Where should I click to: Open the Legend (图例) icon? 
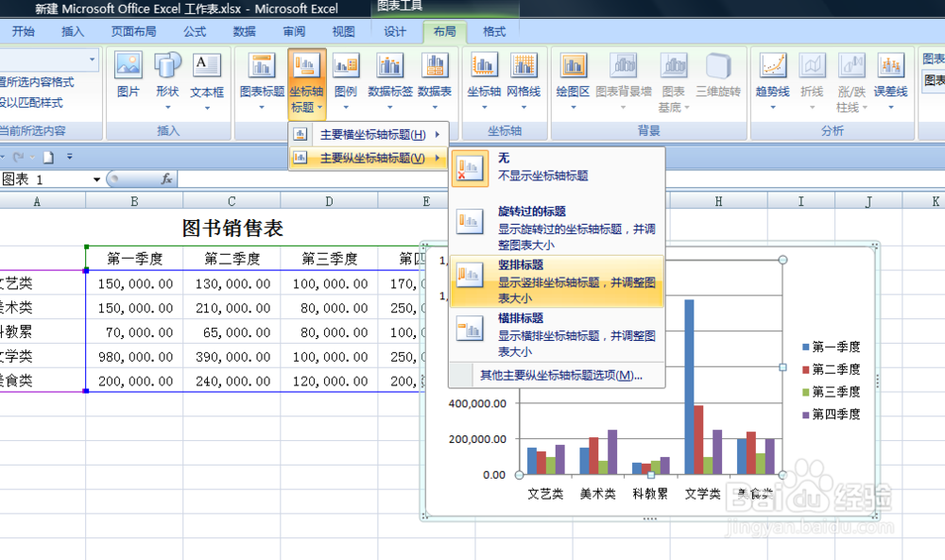click(345, 66)
